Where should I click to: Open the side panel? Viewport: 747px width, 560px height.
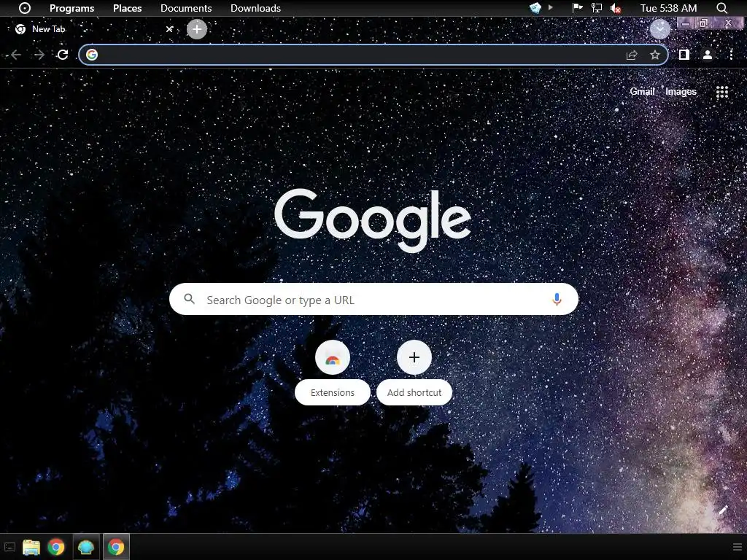[x=684, y=55]
